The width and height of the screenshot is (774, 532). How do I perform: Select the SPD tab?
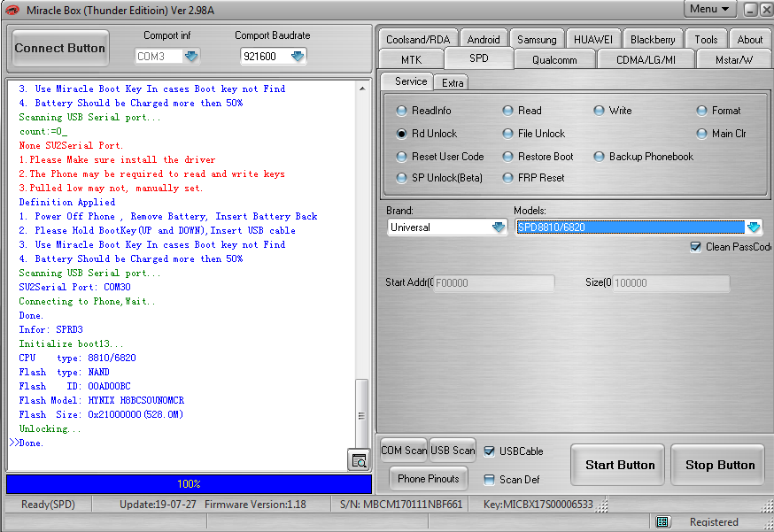coord(479,58)
